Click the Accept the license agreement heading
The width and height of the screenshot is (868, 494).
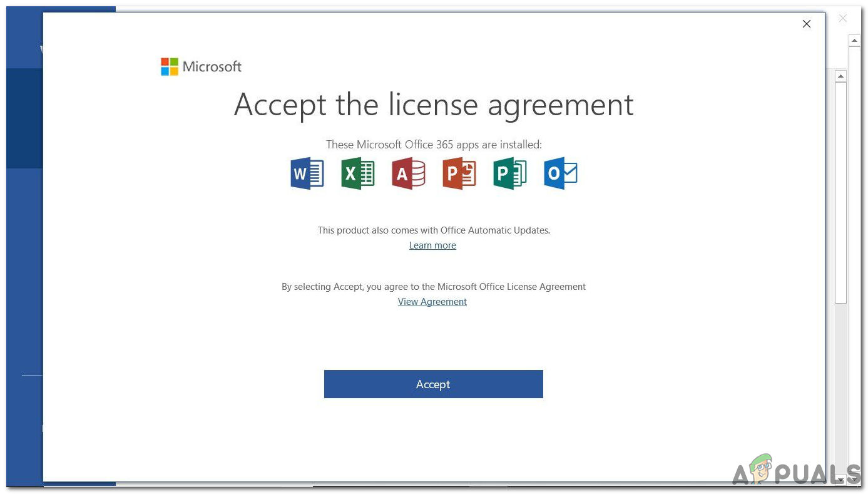pyautogui.click(x=433, y=105)
